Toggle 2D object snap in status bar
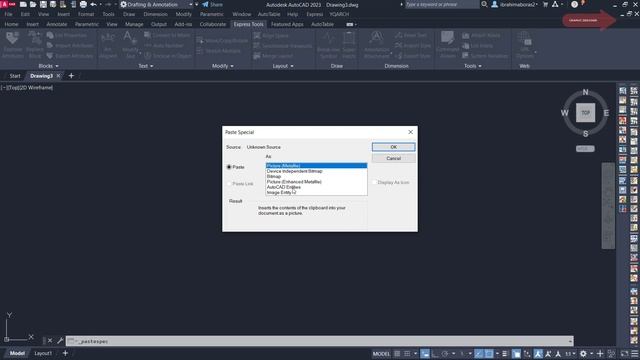Viewport: 640px width, 360px height. pos(489,353)
